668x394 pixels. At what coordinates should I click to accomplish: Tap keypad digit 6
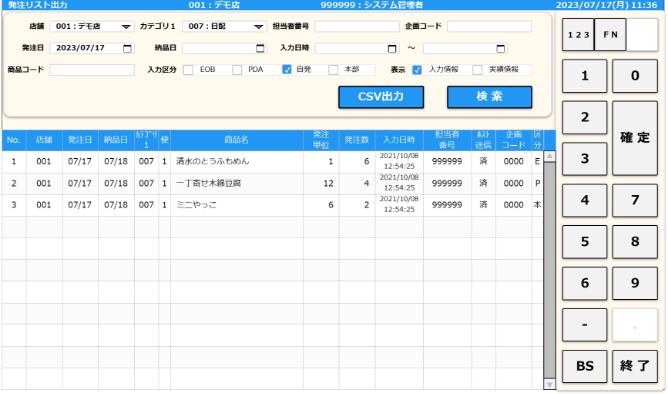click(x=584, y=283)
